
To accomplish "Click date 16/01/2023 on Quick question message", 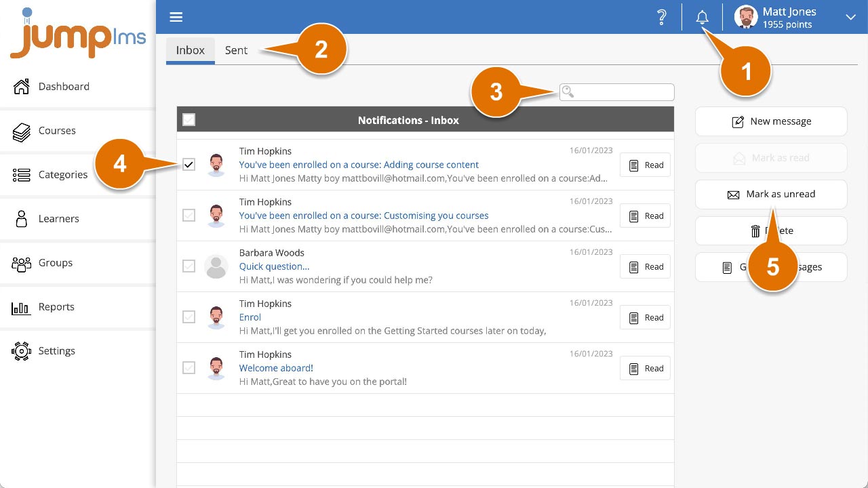I will [591, 252].
